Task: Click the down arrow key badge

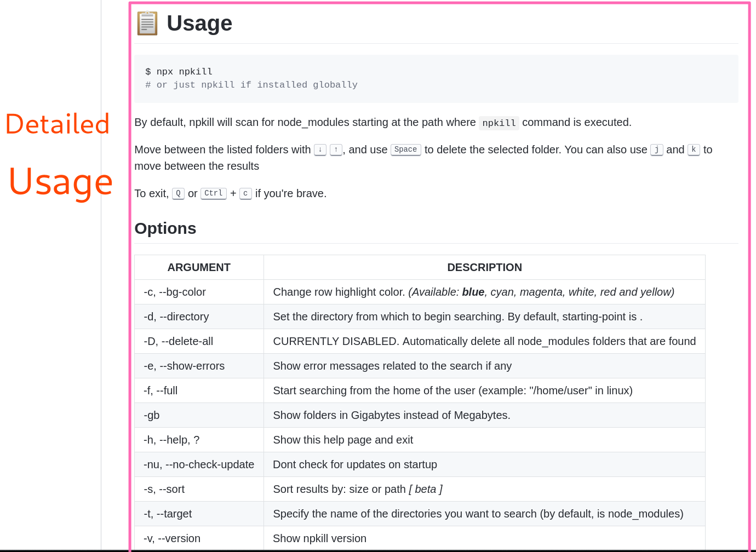Action: [x=320, y=150]
